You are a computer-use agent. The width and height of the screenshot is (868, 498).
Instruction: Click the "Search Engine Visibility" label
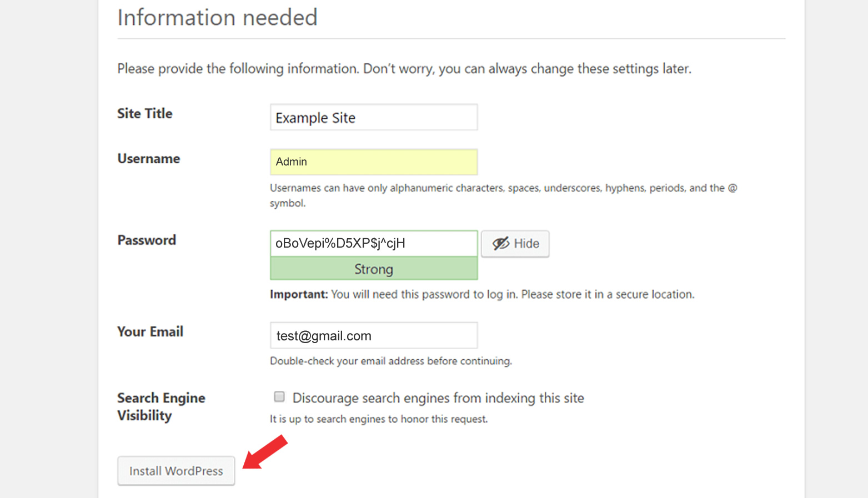pos(161,406)
